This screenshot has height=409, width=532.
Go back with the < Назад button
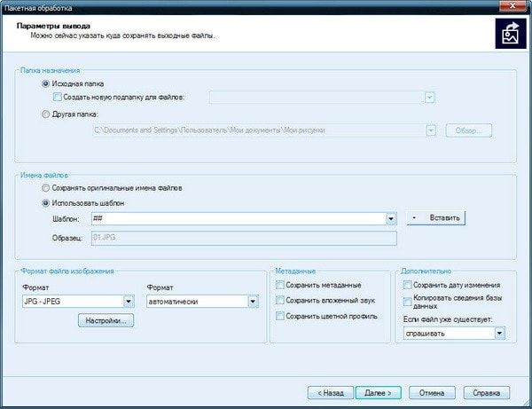click(330, 391)
